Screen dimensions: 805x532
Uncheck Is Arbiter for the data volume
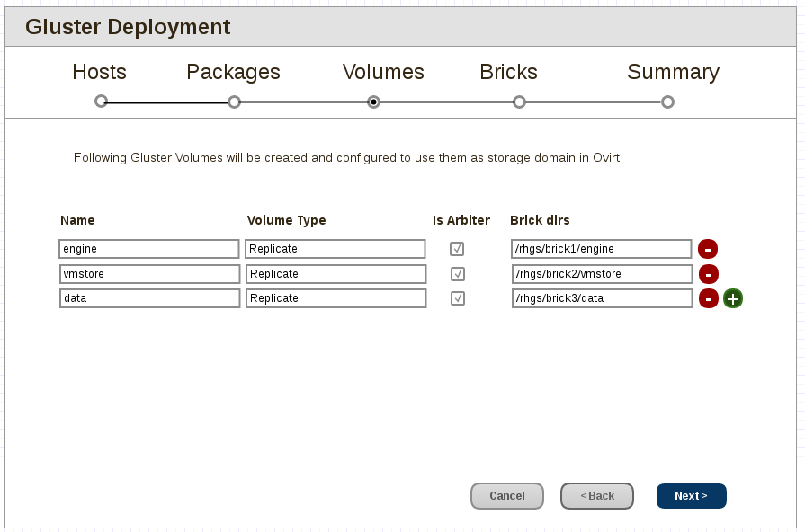(458, 298)
